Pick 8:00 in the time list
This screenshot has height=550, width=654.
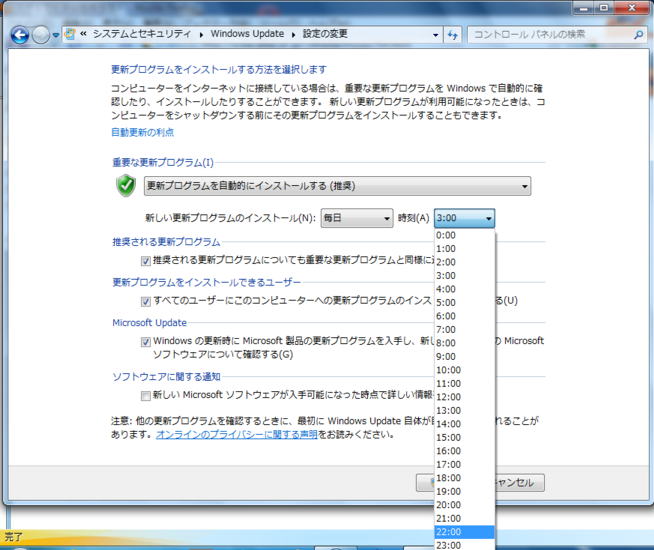tap(464, 343)
